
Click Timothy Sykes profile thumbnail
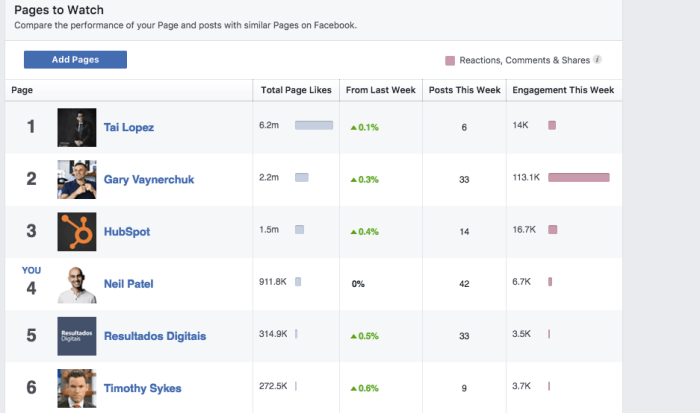point(77,388)
